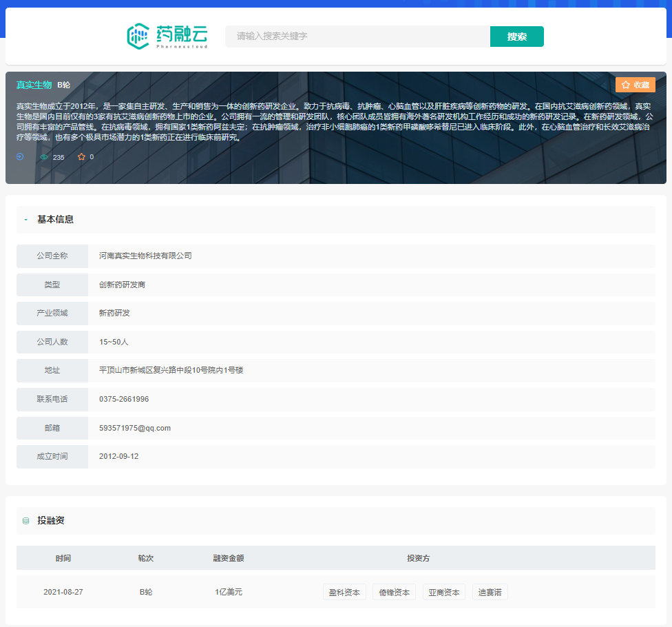The height and width of the screenshot is (627, 672).
Task: Click the 投融资 section header
Action: (51, 521)
